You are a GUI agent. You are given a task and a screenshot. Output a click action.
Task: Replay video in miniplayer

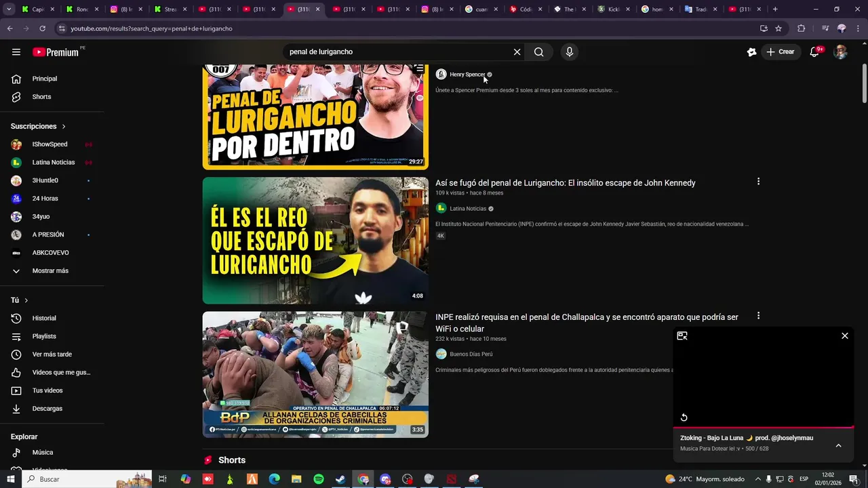coord(684,418)
